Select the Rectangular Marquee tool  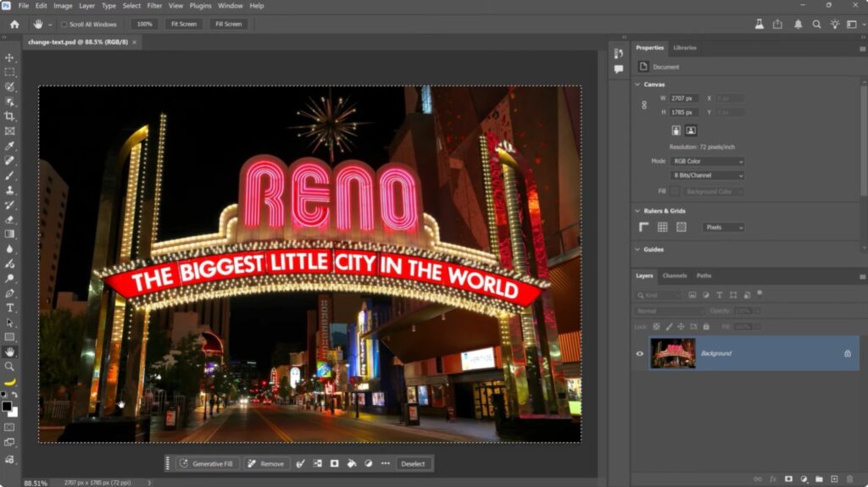click(x=9, y=72)
